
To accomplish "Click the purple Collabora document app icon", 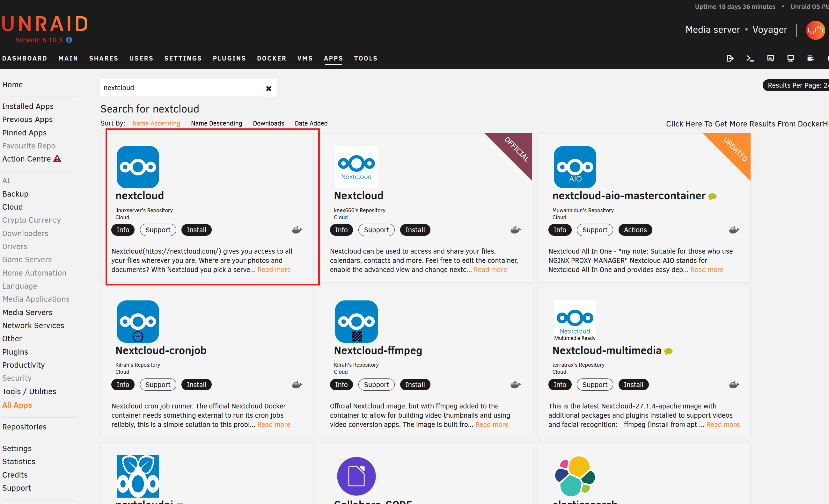I will coord(356,476).
